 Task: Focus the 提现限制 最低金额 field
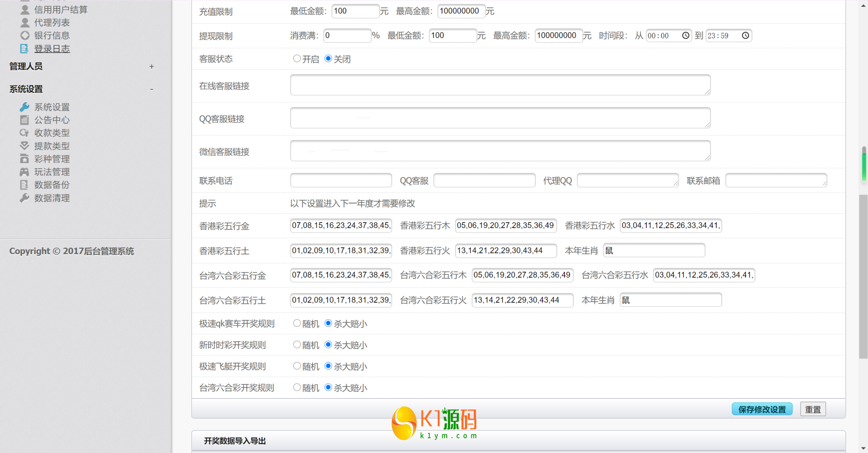pos(453,36)
